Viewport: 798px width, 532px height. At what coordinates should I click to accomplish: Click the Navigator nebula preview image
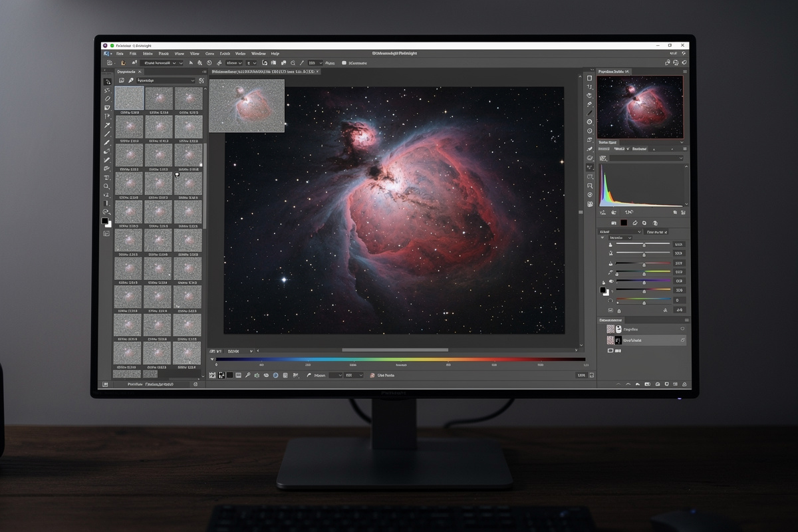coord(640,106)
